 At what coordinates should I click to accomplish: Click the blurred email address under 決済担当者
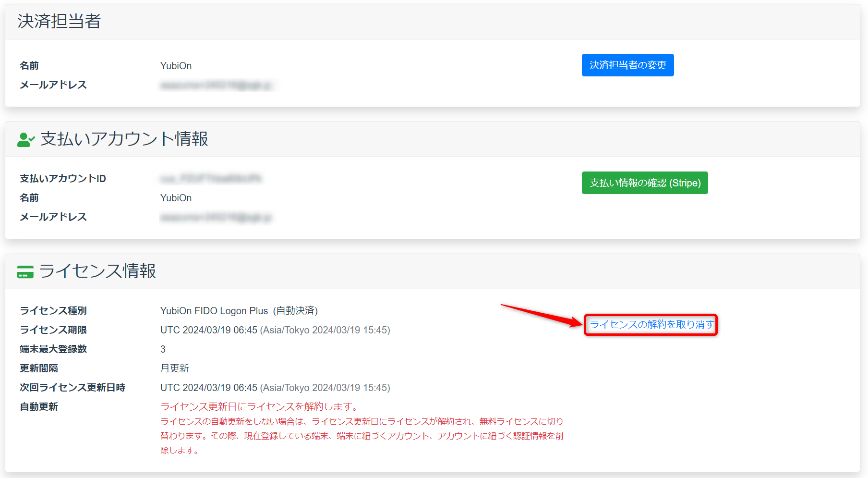coord(216,86)
